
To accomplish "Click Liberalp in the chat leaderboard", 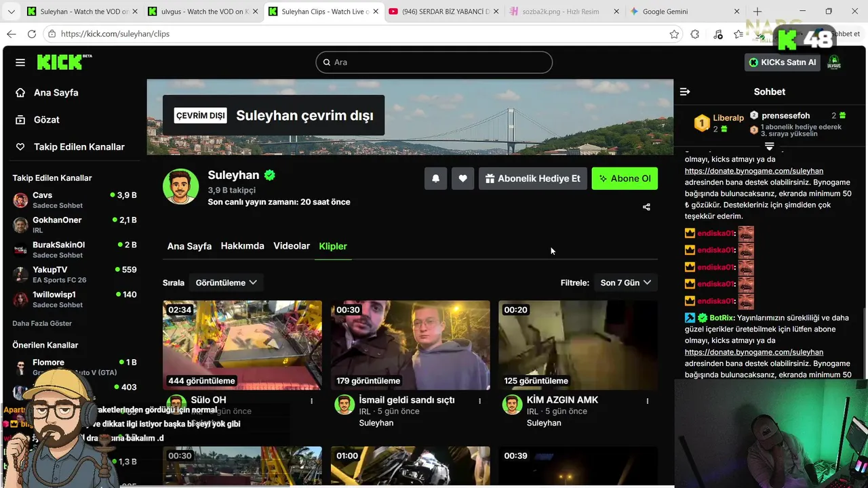I will click(728, 118).
